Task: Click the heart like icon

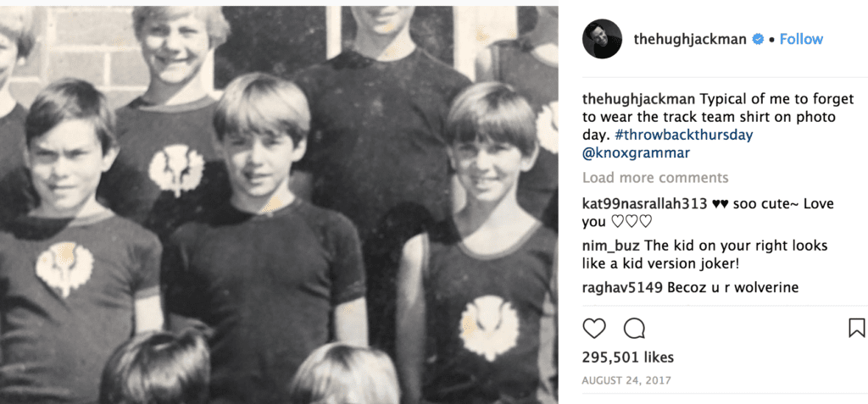Action: 594,328
